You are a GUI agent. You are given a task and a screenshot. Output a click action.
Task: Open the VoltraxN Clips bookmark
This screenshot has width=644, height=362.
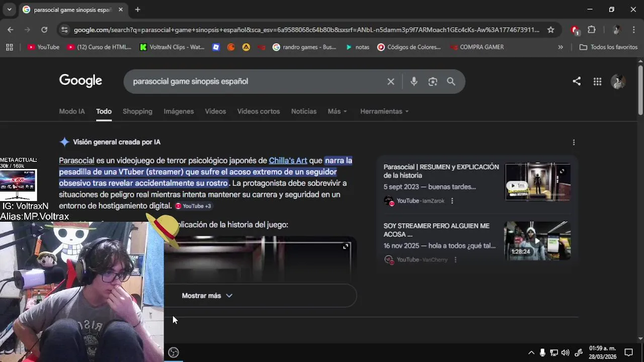[x=172, y=47]
